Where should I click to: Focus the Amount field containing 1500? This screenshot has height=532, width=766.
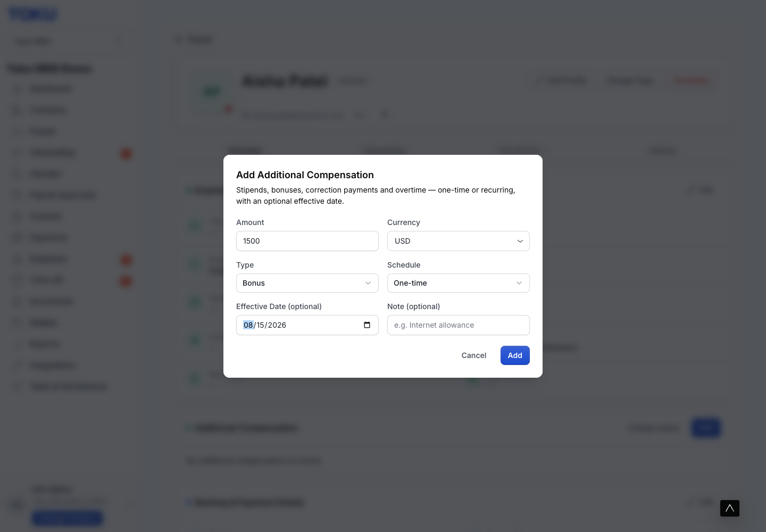(x=307, y=241)
